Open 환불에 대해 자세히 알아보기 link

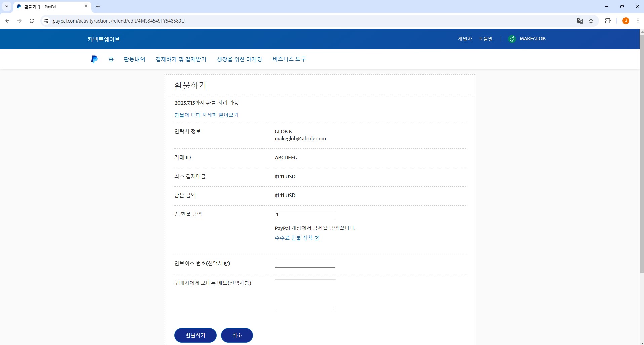tap(206, 115)
